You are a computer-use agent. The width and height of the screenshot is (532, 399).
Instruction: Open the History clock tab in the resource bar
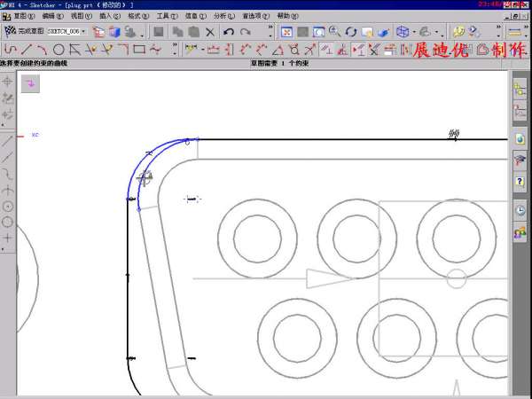tap(520, 210)
